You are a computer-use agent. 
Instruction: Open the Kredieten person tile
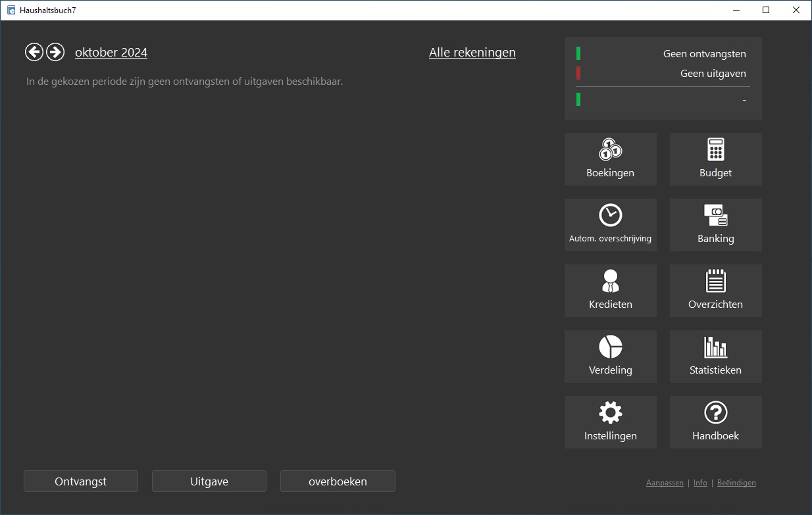pos(610,290)
